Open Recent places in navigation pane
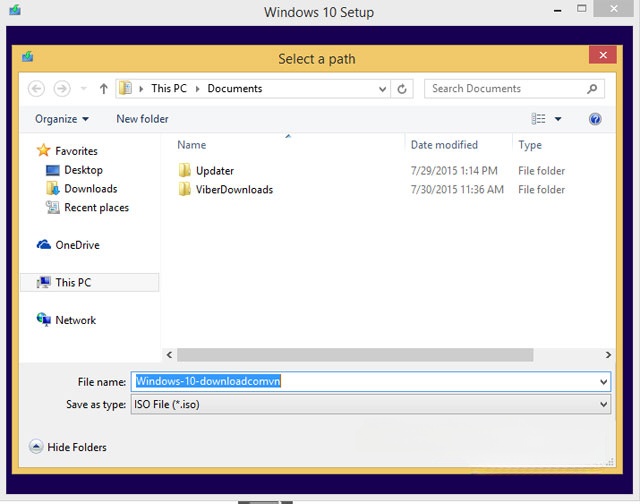The width and height of the screenshot is (640, 504). point(96,208)
